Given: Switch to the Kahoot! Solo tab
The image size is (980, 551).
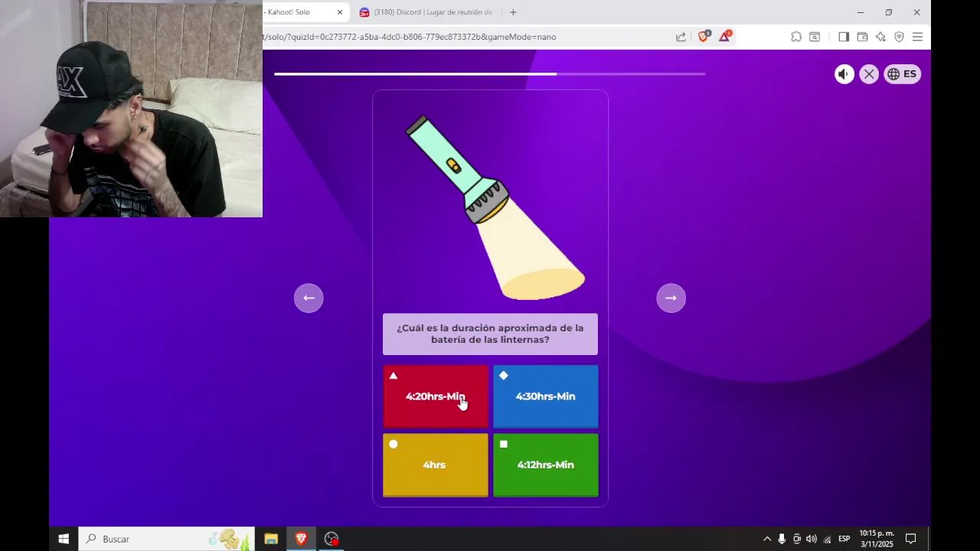Looking at the screenshot, I should [299, 12].
